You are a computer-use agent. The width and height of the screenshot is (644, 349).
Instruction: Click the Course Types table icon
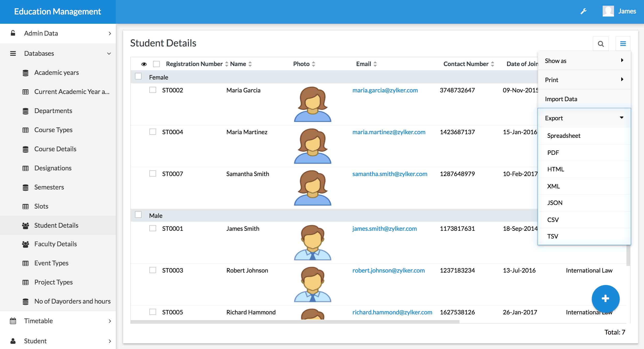pos(25,130)
